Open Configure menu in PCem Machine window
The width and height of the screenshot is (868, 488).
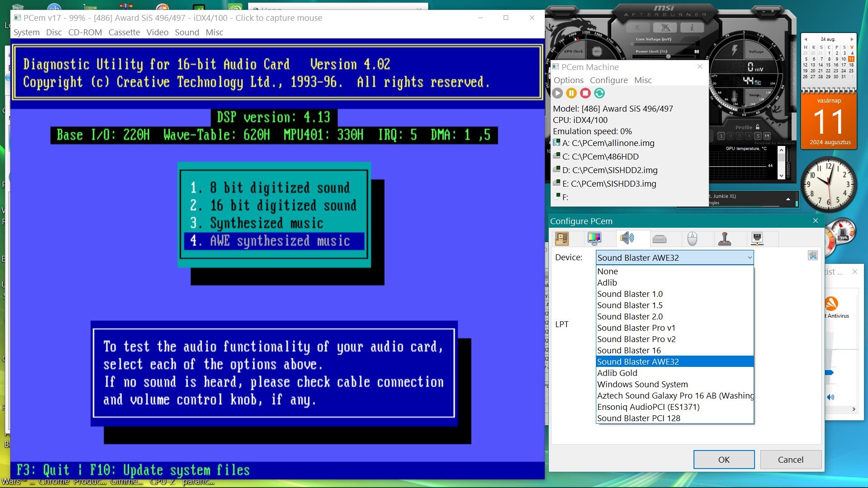(609, 80)
